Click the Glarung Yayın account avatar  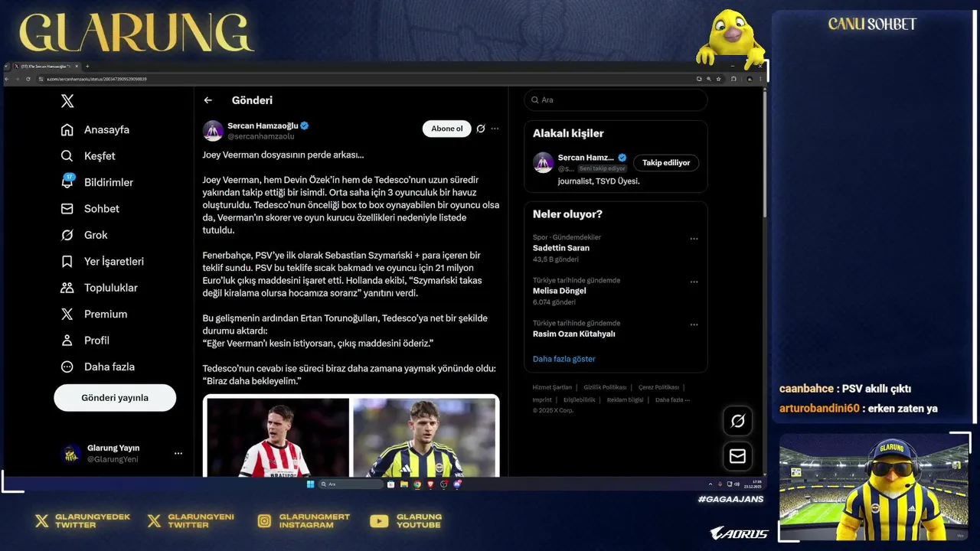[71, 454]
